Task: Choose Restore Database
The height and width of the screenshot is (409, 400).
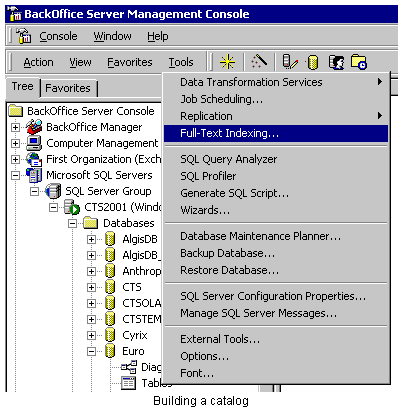Action: coord(276,270)
